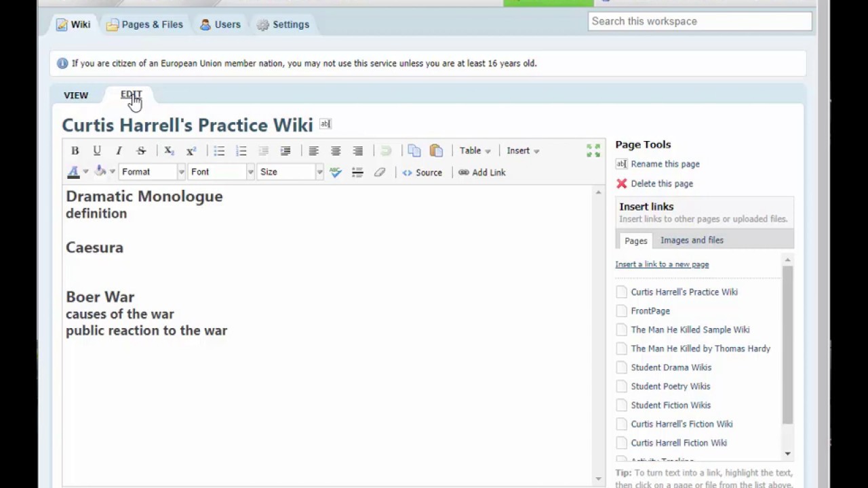Toggle underline formatting
Image resolution: width=868 pixels, height=488 pixels.
pyautogui.click(x=97, y=150)
